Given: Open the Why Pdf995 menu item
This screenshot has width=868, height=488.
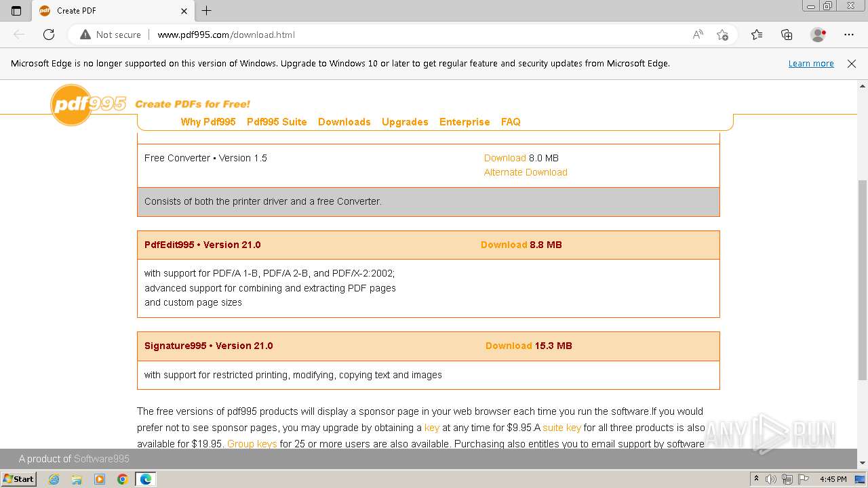Looking at the screenshot, I should (x=208, y=122).
